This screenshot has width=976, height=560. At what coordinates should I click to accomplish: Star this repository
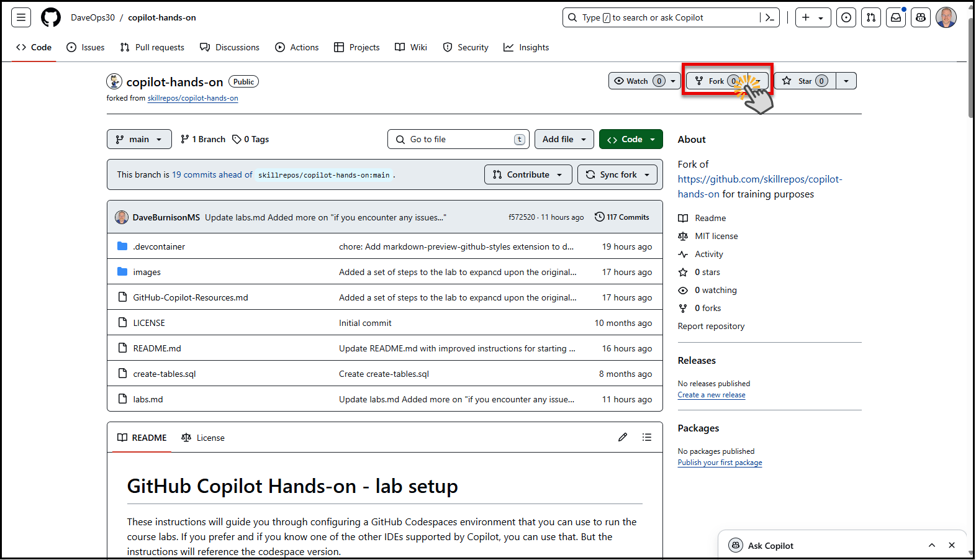(805, 81)
